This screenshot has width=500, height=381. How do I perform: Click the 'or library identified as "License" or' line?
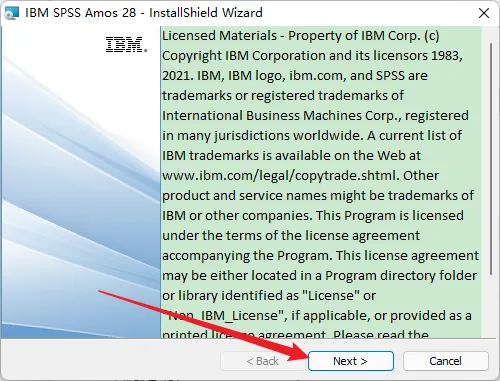269,296
